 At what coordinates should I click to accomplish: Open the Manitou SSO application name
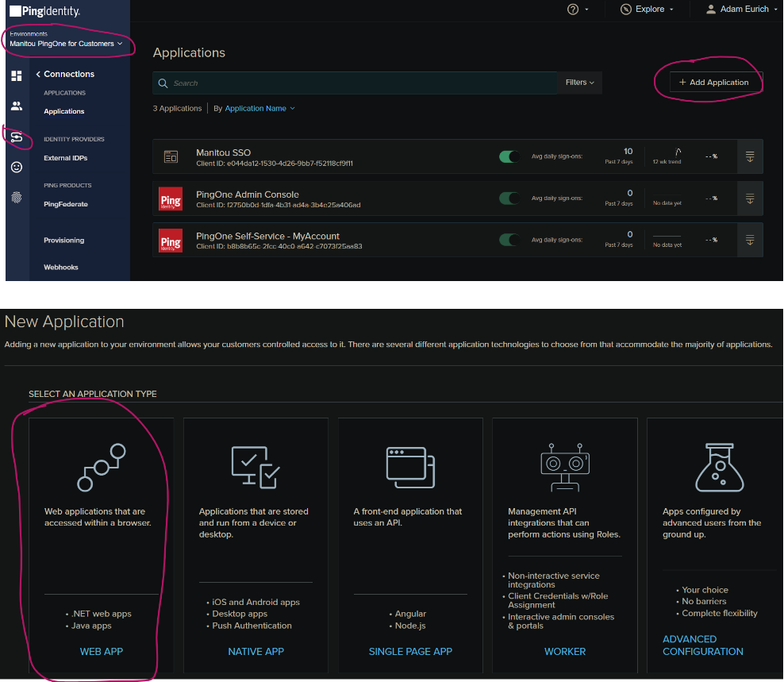click(224, 152)
